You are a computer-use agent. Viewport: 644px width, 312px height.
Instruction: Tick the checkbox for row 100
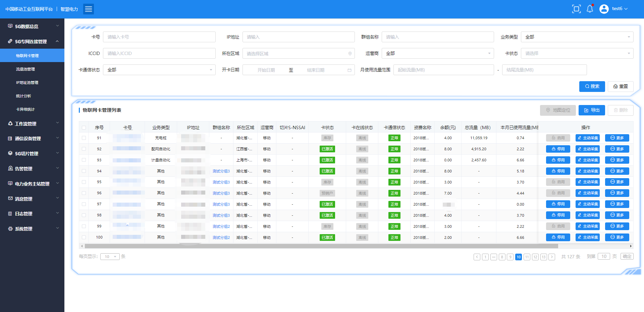pyautogui.click(x=84, y=238)
